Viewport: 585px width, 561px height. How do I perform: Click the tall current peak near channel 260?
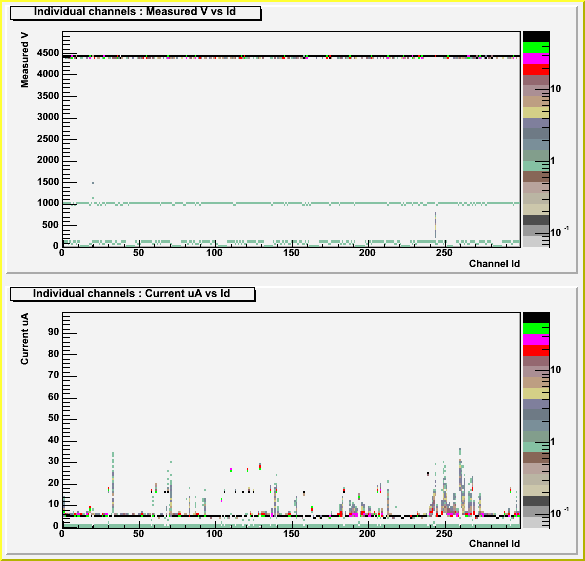point(460,481)
